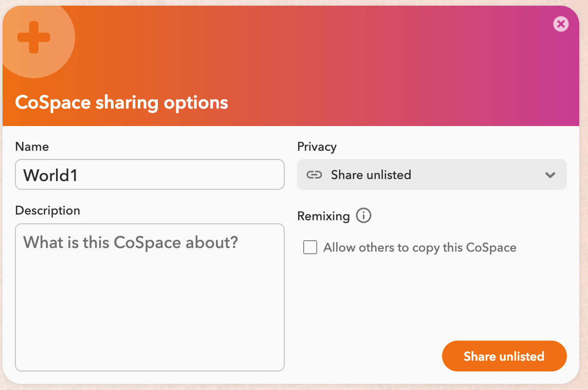Click the CoSpace sharing options heading

tap(121, 103)
